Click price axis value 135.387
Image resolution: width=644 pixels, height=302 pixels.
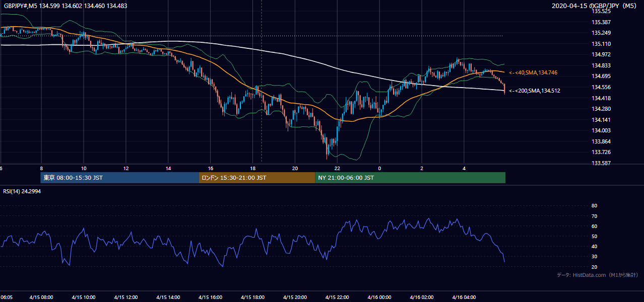(x=601, y=22)
